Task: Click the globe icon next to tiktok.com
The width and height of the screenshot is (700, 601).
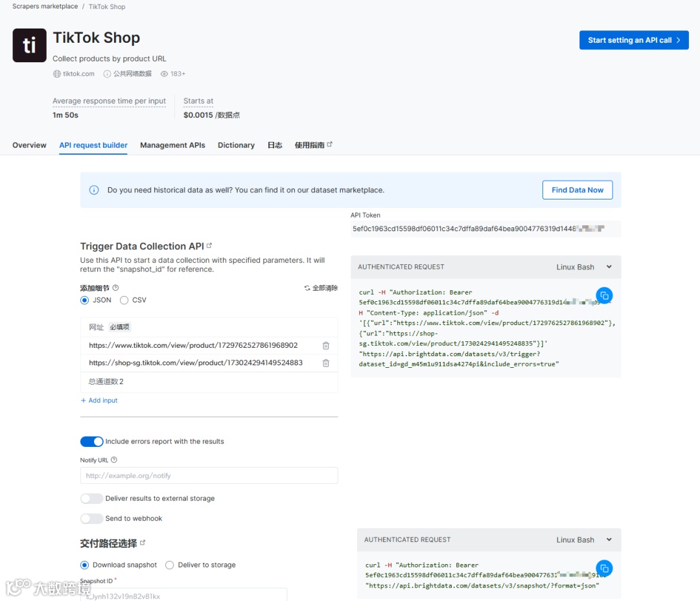Action: [x=56, y=74]
